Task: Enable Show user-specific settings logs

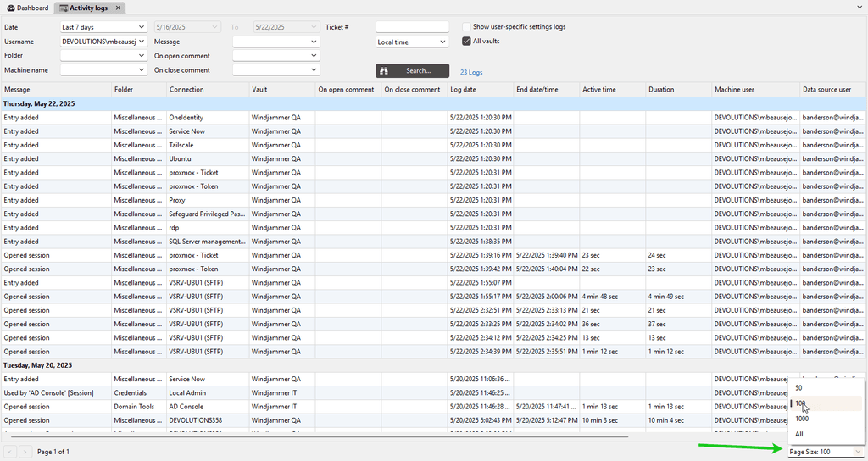Action: coord(467,27)
